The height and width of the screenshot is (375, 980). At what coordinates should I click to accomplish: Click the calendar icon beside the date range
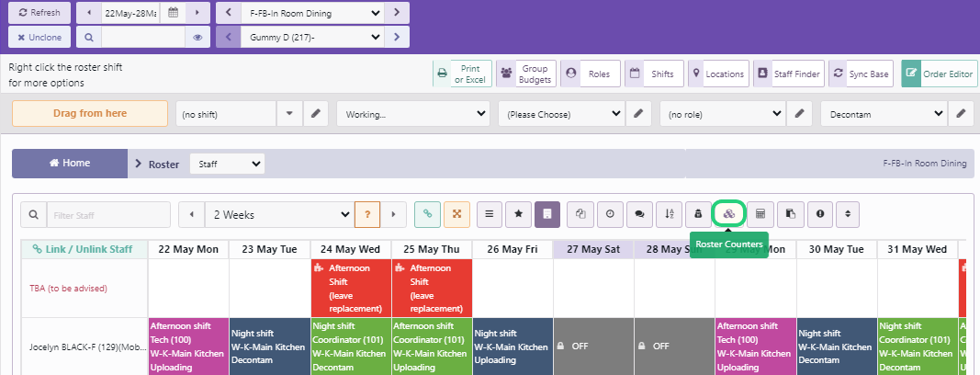click(x=172, y=13)
